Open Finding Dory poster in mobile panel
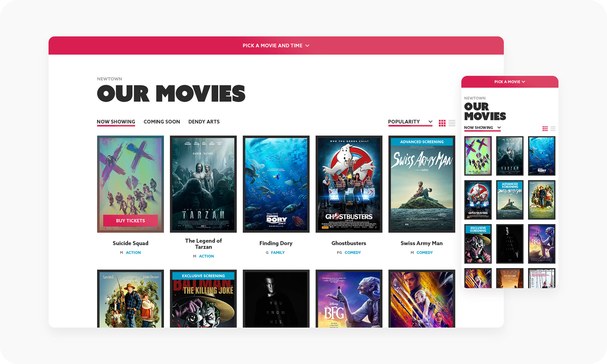The width and height of the screenshot is (607, 364). click(542, 156)
